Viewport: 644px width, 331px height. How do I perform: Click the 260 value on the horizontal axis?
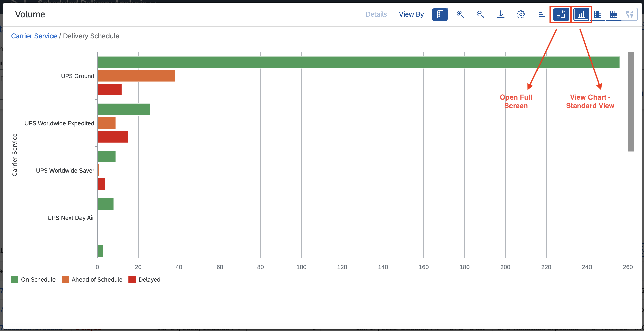pyautogui.click(x=628, y=267)
